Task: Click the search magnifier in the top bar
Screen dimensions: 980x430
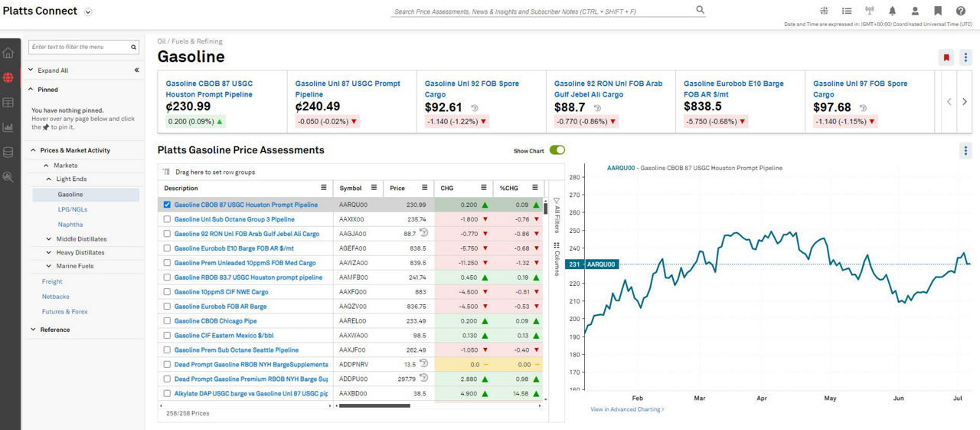Action: (700, 10)
